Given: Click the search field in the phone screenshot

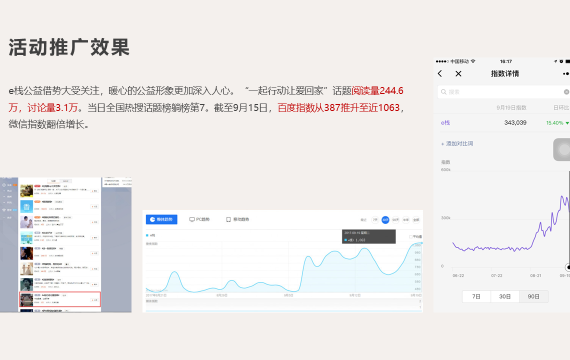Looking at the screenshot, I should (503, 92).
